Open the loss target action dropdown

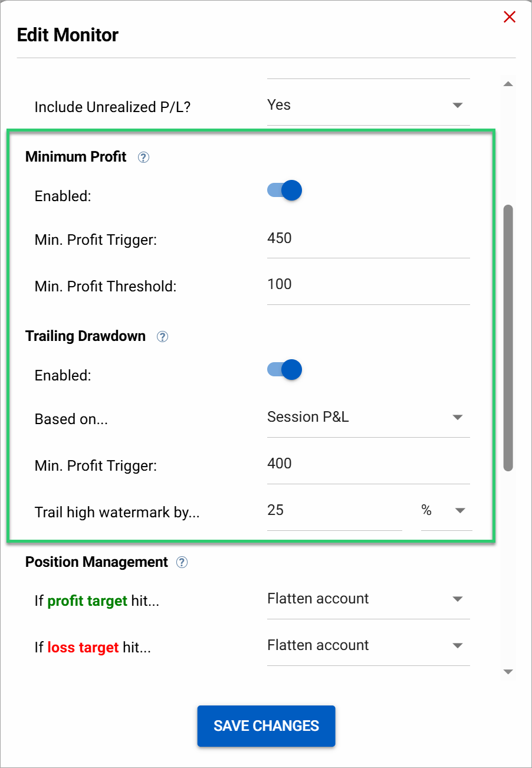point(458,645)
